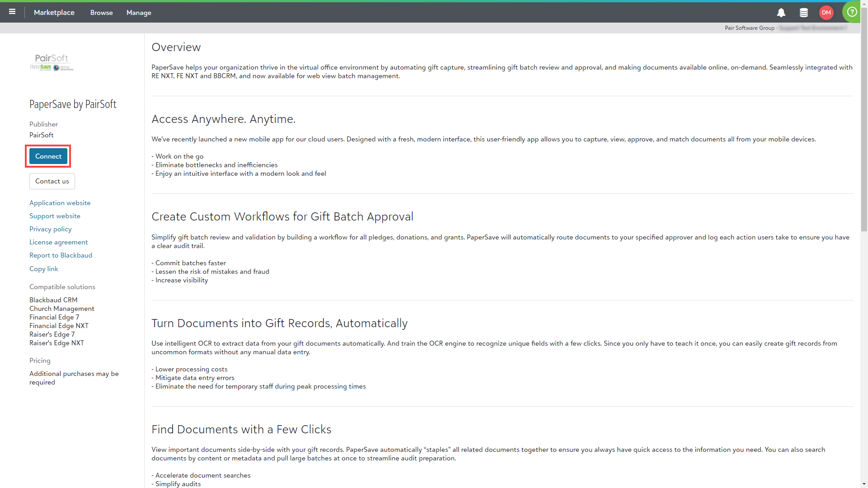Image resolution: width=868 pixels, height=488 pixels.
Task: Click the database stack icon
Action: [804, 13]
